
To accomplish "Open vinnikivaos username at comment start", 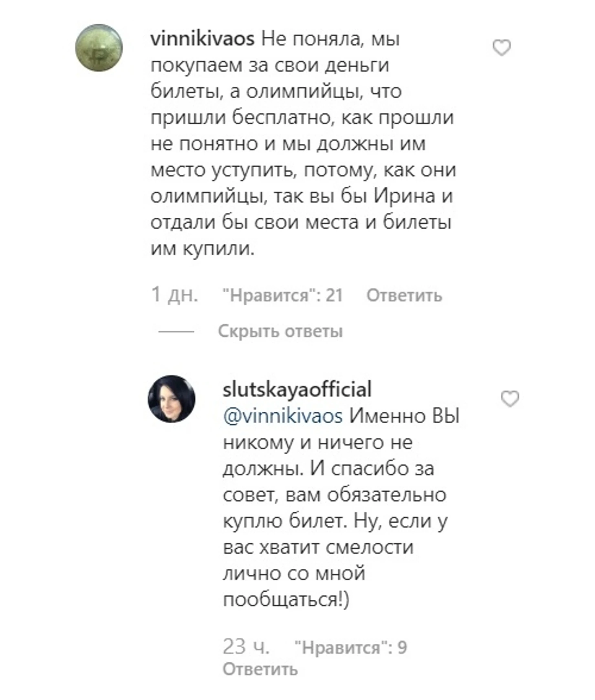I will (x=203, y=39).
